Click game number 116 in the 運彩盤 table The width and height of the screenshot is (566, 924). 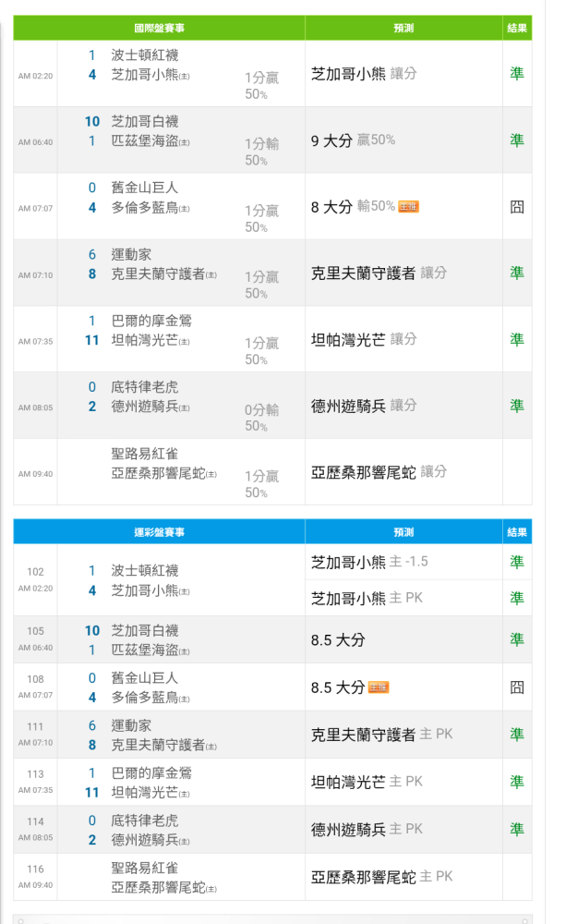[x=35, y=869]
